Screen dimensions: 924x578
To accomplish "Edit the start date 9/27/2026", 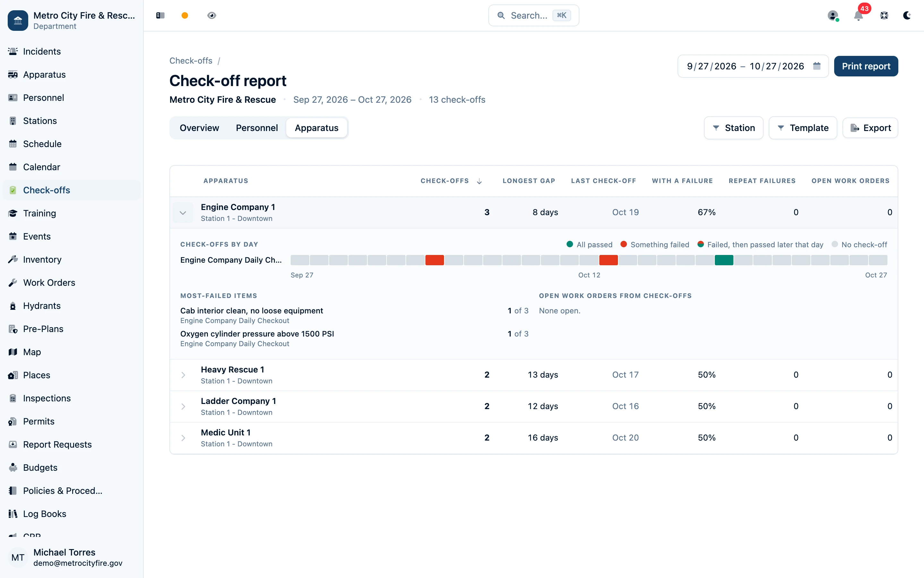I will tap(711, 66).
